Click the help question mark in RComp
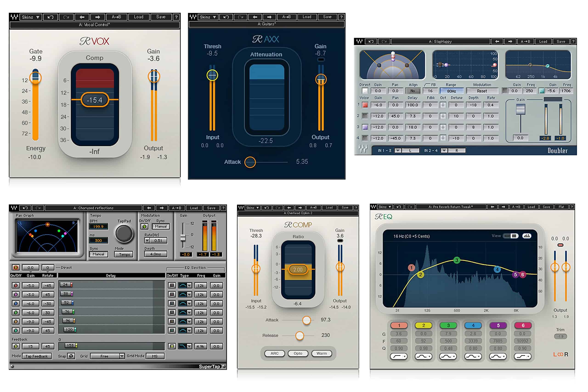Viewport: 588px width, 392px height. 356,208
